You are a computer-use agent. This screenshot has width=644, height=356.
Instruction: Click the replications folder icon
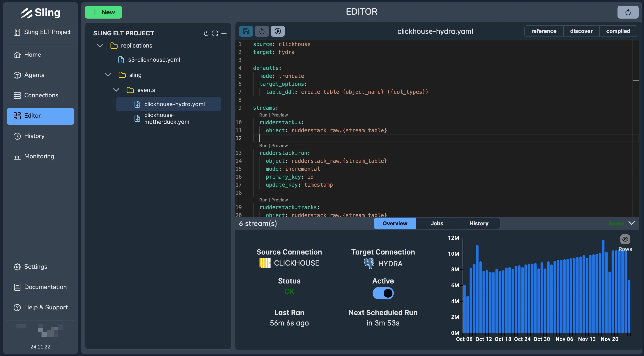114,46
